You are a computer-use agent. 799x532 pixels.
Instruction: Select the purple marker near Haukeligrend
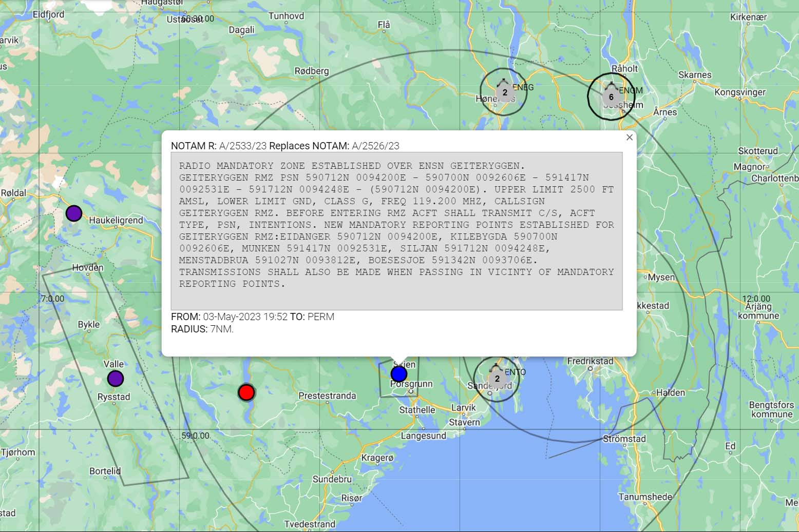point(74,213)
